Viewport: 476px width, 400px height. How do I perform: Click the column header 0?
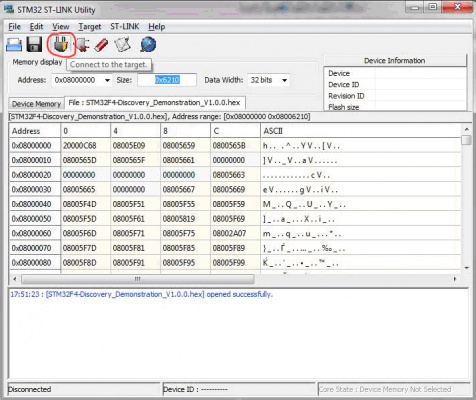coord(86,131)
